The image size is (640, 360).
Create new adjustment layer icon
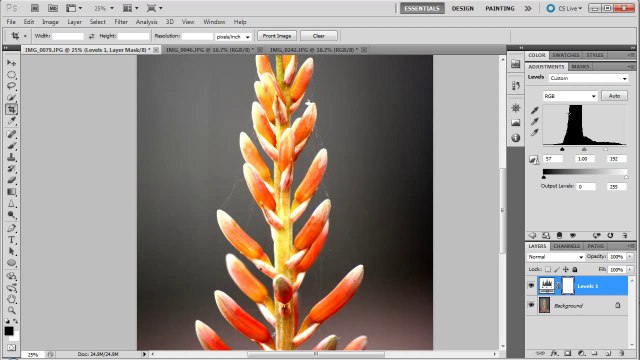pos(581,353)
